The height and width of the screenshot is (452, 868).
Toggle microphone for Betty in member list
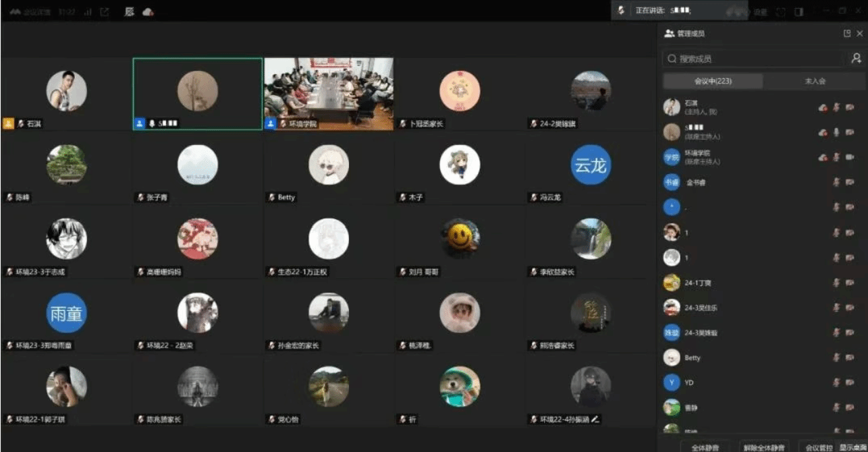836,358
